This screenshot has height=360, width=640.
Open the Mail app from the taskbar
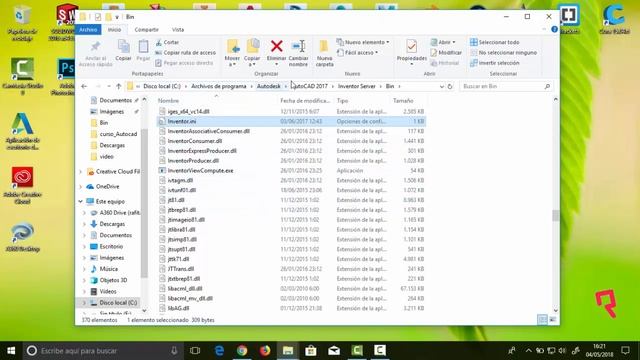tap(334, 351)
